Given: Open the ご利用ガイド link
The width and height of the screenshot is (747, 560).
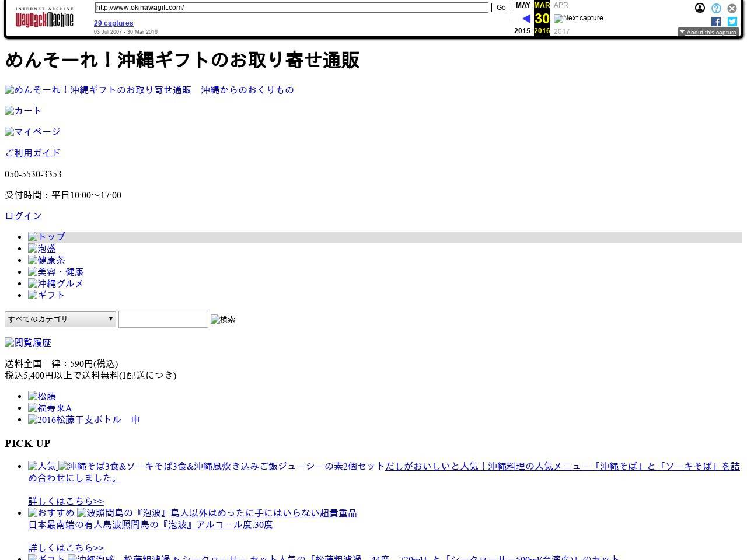Looking at the screenshot, I should [32, 153].
